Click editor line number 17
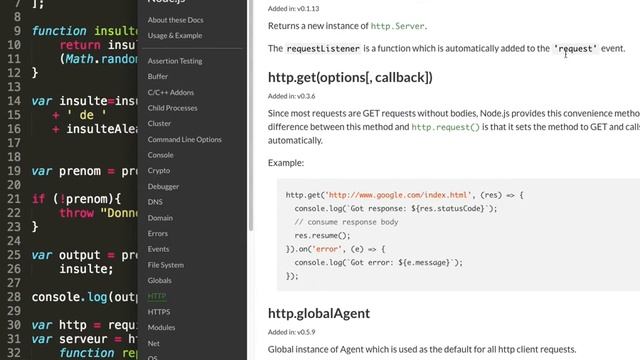This screenshot has height=360, width=640. click(14, 143)
